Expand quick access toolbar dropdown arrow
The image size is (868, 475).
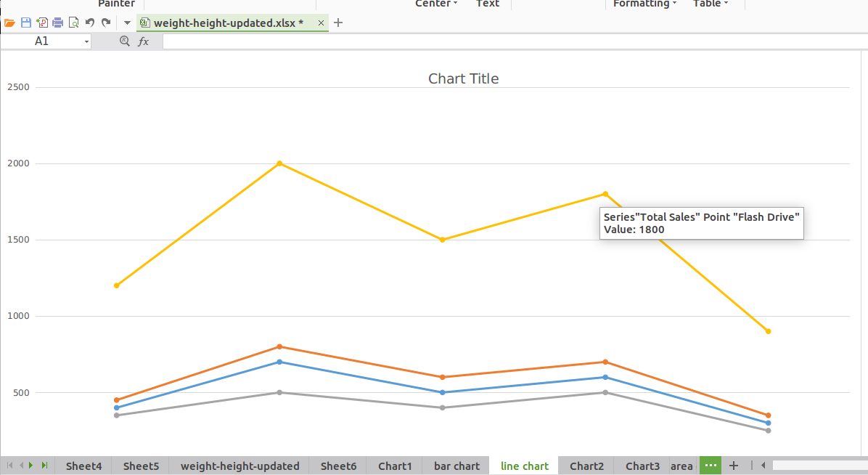(x=127, y=23)
